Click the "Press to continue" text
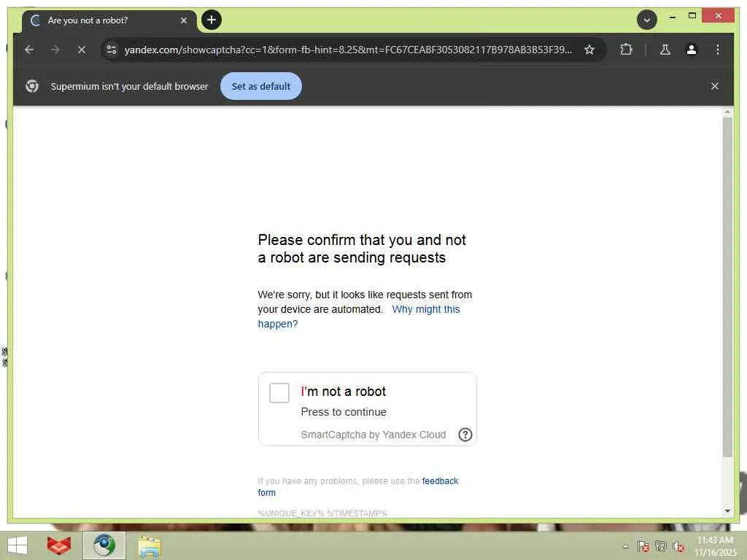 tap(344, 412)
